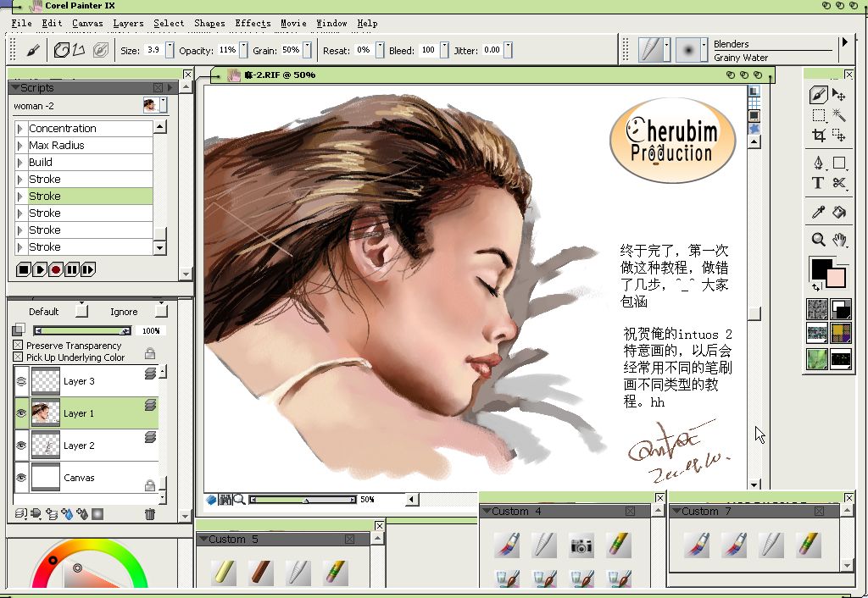This screenshot has height=598, width=868.
Task: Create a layer mask from Layers palette
Action: pyautogui.click(x=97, y=514)
